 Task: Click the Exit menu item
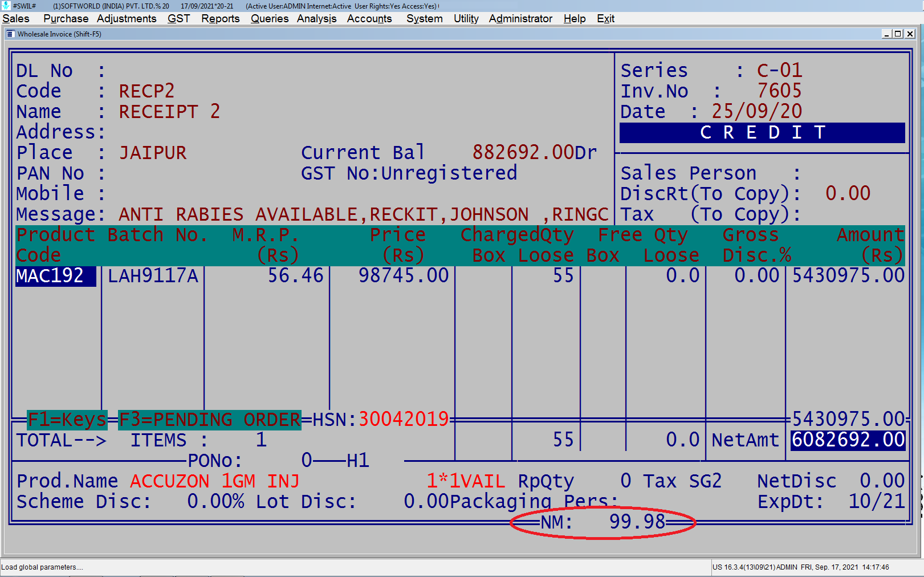pyautogui.click(x=605, y=19)
